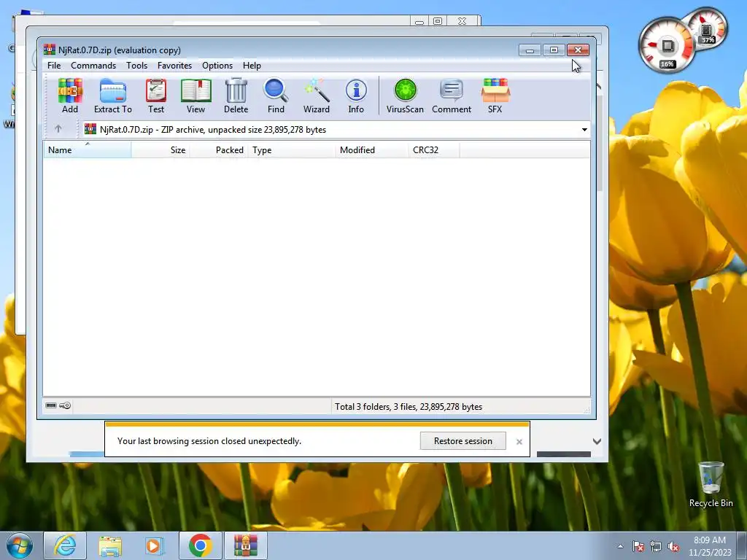
Task: Sort by the Name column header
Action: pos(88,150)
